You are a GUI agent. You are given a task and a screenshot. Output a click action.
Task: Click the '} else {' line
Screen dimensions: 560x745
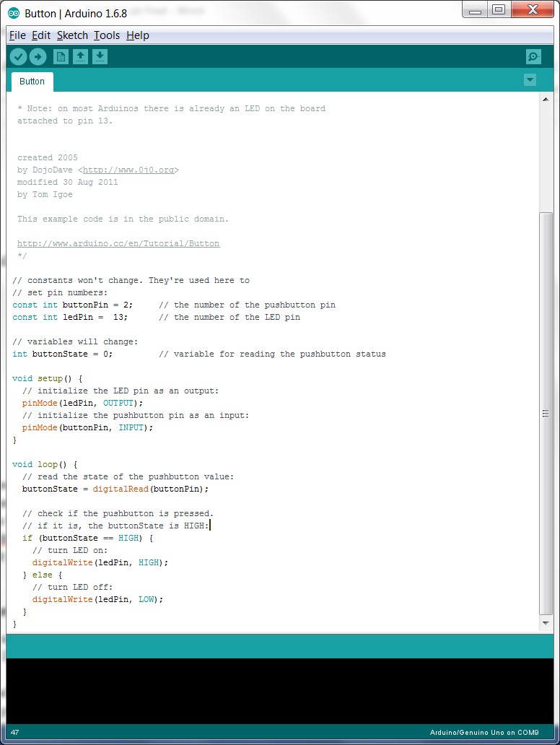pos(43,575)
